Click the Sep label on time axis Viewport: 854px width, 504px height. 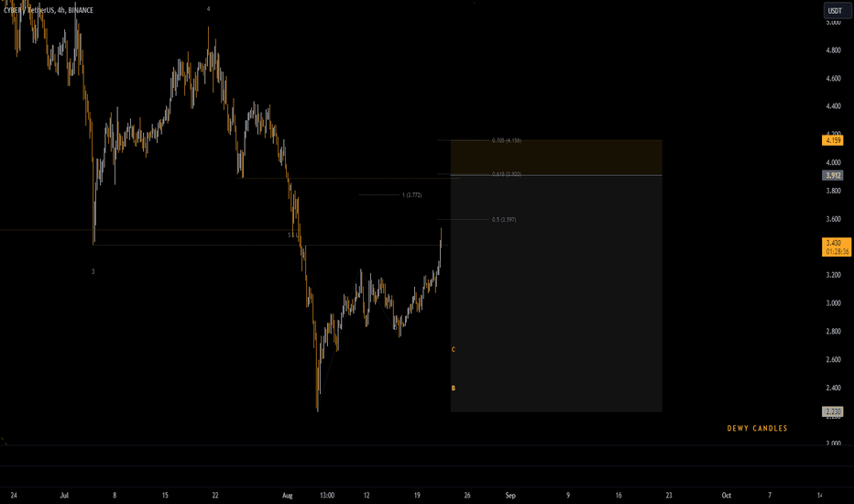click(510, 495)
